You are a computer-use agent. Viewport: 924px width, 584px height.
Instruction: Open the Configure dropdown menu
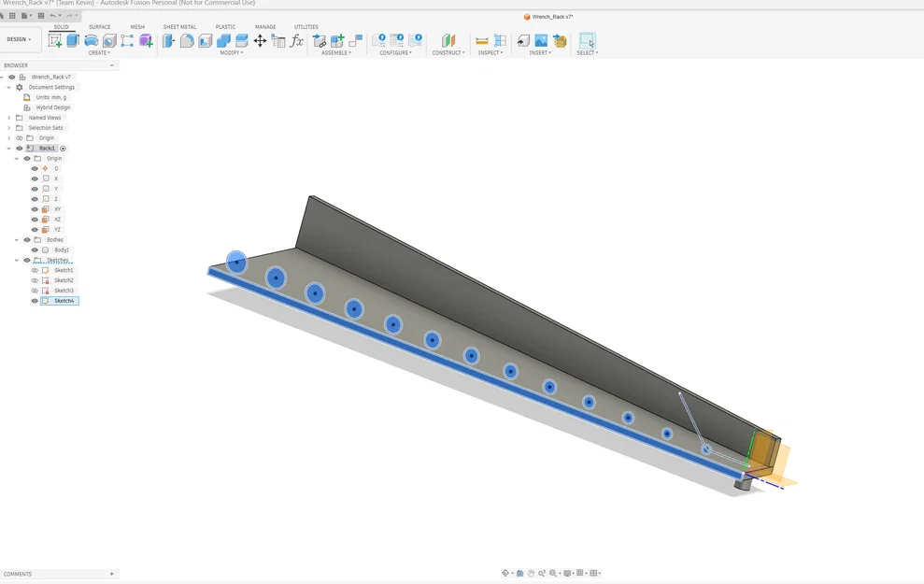tap(396, 53)
